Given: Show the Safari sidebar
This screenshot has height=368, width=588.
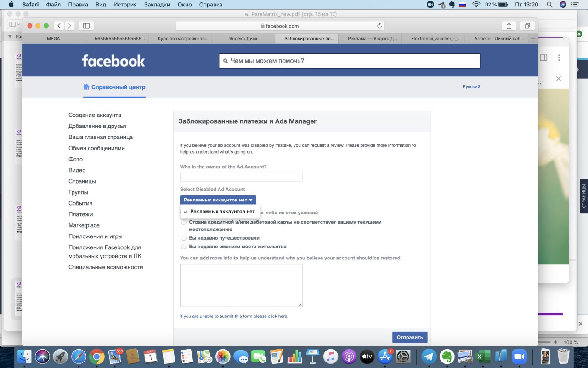Looking at the screenshot, I should [86, 26].
